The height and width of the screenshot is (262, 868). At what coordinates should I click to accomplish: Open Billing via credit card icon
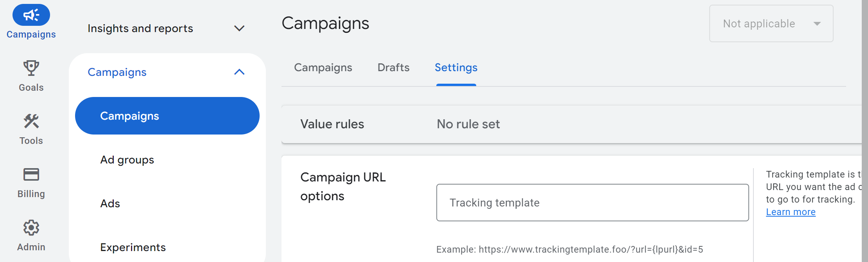tap(31, 174)
